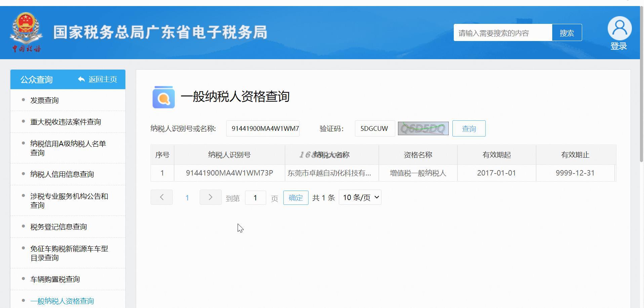Select 一般纳税人资格查询 in sidebar
The image size is (644, 308).
pyautogui.click(x=62, y=301)
